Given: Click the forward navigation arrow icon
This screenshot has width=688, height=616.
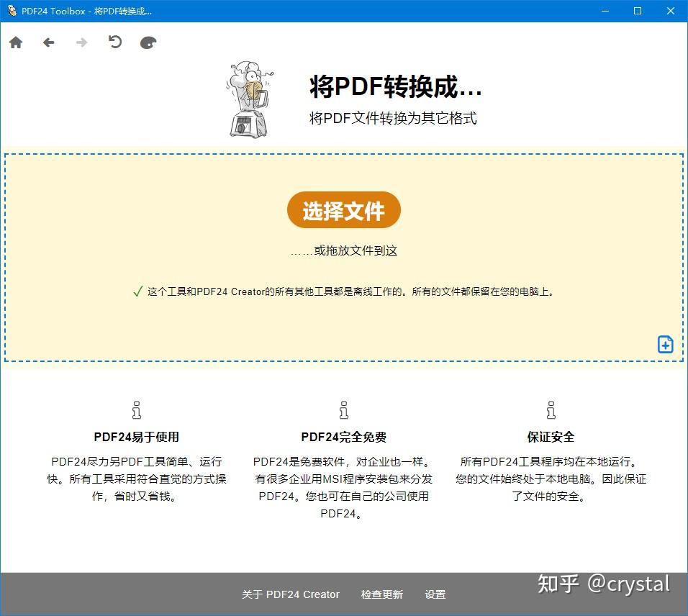Looking at the screenshot, I should (x=81, y=42).
